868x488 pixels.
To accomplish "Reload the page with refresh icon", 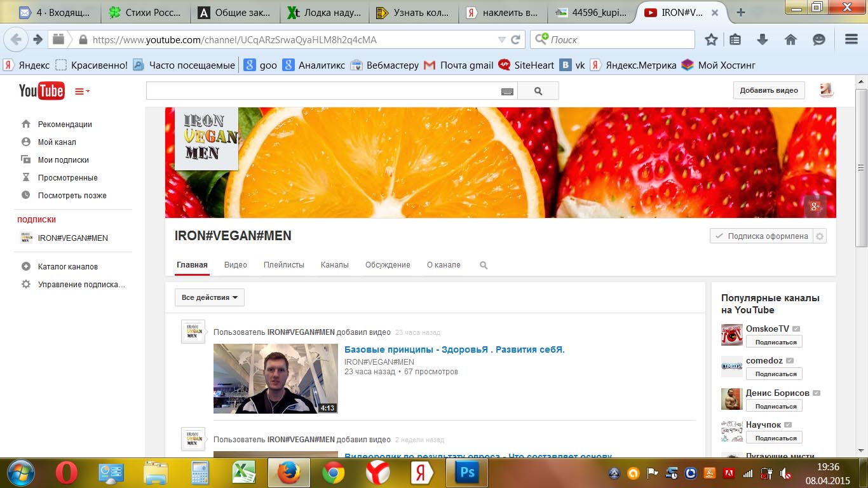I will 516,39.
